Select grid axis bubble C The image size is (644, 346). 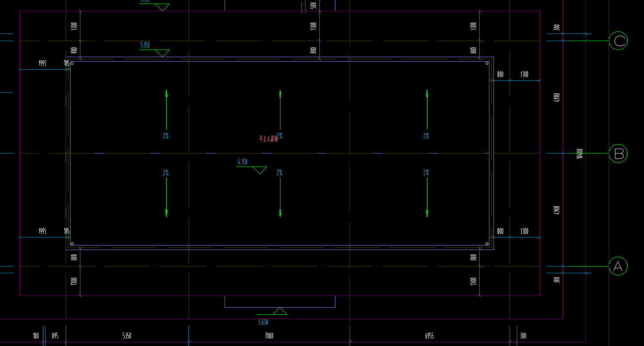pos(619,41)
